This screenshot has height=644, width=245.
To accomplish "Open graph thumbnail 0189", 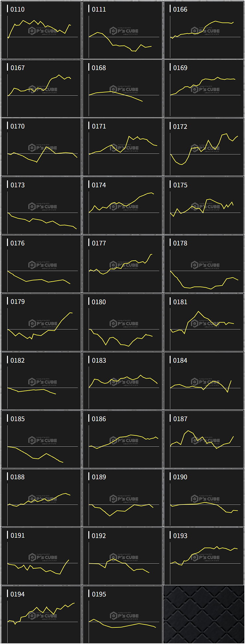I will (122, 498).
